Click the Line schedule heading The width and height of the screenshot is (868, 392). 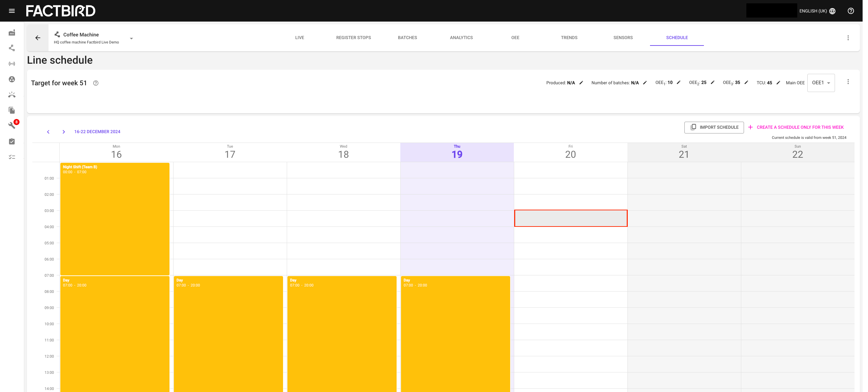(60, 60)
